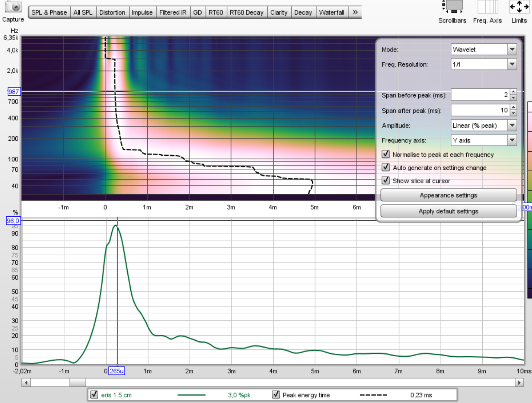
Task: Toggle eris 1.5 cm trace checkbox
Action: (x=94, y=395)
